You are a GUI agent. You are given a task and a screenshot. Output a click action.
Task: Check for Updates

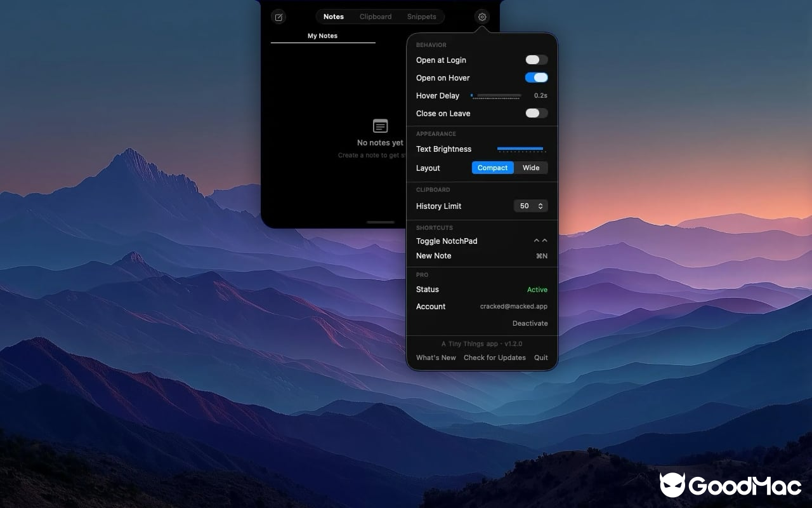[x=494, y=358]
